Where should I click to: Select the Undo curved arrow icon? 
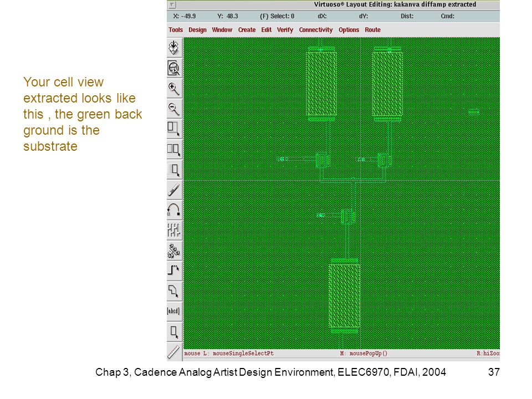click(x=174, y=210)
